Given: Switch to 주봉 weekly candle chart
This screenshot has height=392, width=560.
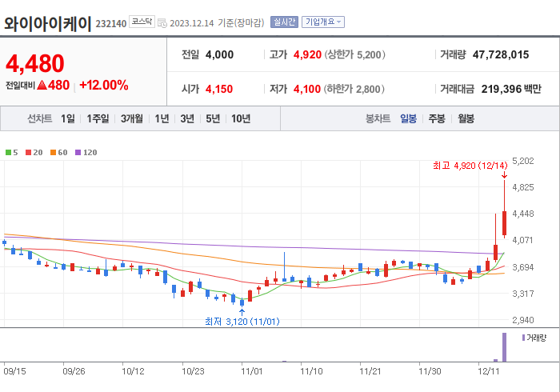Looking at the screenshot, I should [x=437, y=118].
